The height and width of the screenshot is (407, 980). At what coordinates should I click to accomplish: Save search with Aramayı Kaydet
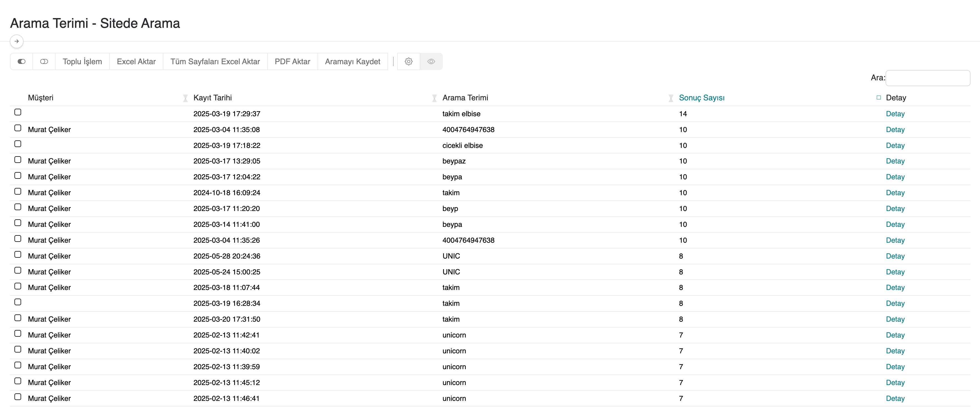click(x=352, y=61)
